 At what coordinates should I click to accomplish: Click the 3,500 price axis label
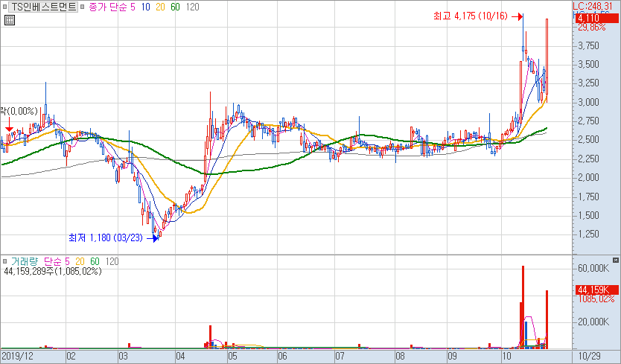click(x=588, y=64)
